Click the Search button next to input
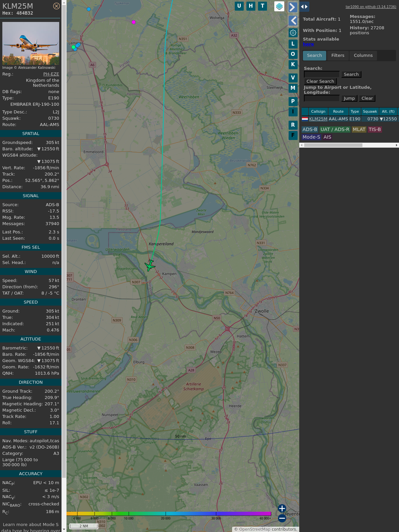The height and width of the screenshot is (532, 399). pos(351,74)
